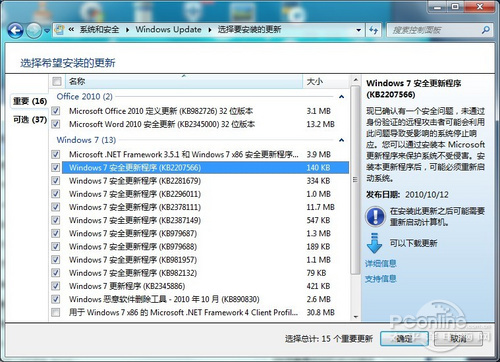Uncheck Word 2010 安全更新 KB2345000
500x362 pixels.
(x=56, y=124)
